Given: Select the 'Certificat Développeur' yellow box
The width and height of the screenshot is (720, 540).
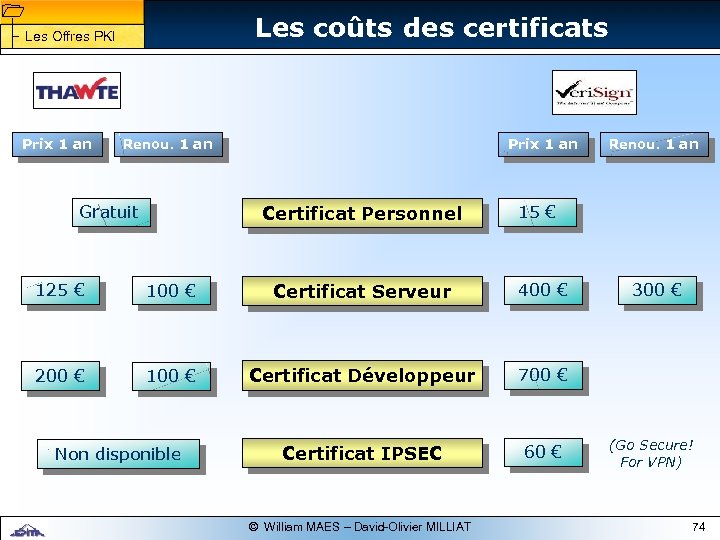Looking at the screenshot, I should tap(362, 375).
